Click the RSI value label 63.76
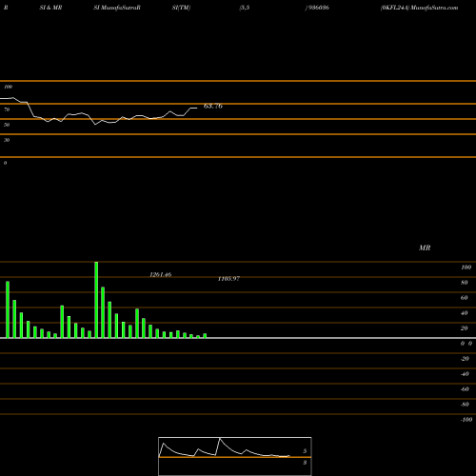This screenshot has height=476, width=476. click(213, 106)
